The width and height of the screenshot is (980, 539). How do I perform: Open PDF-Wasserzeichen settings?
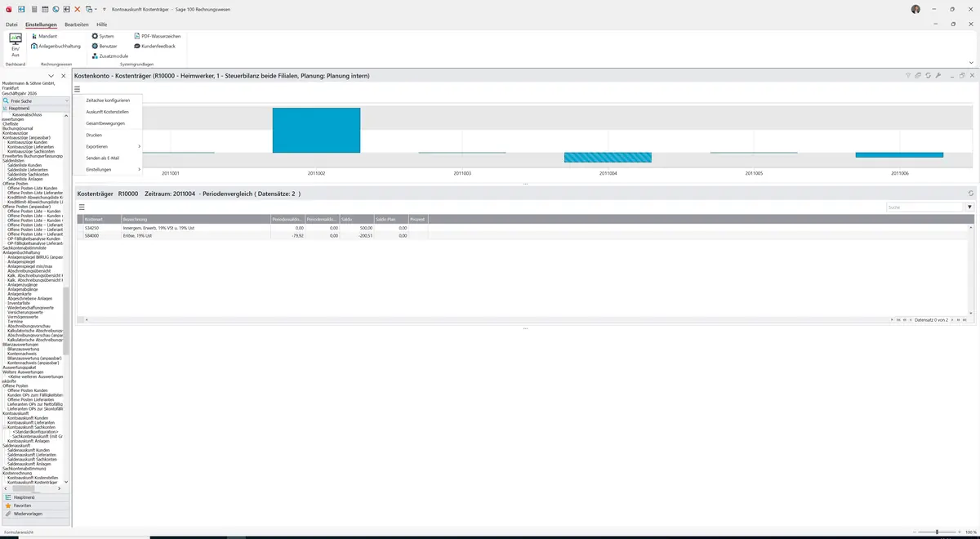[158, 37]
